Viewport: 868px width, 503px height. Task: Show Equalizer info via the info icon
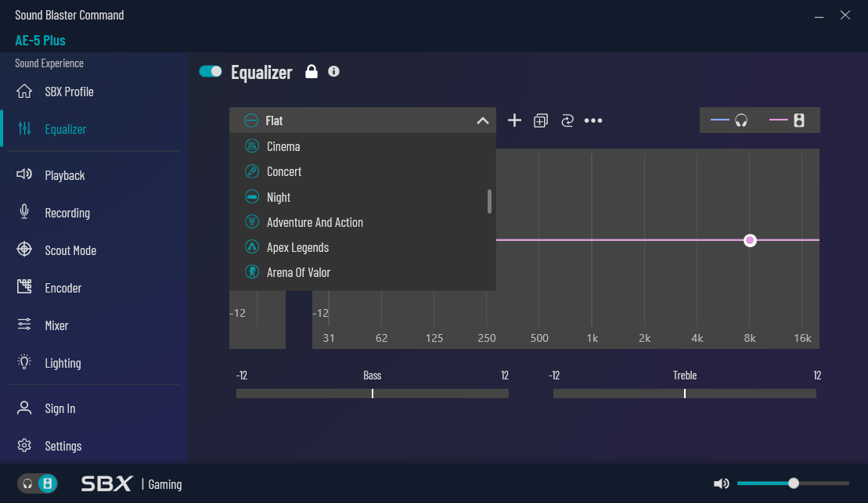pyautogui.click(x=333, y=71)
